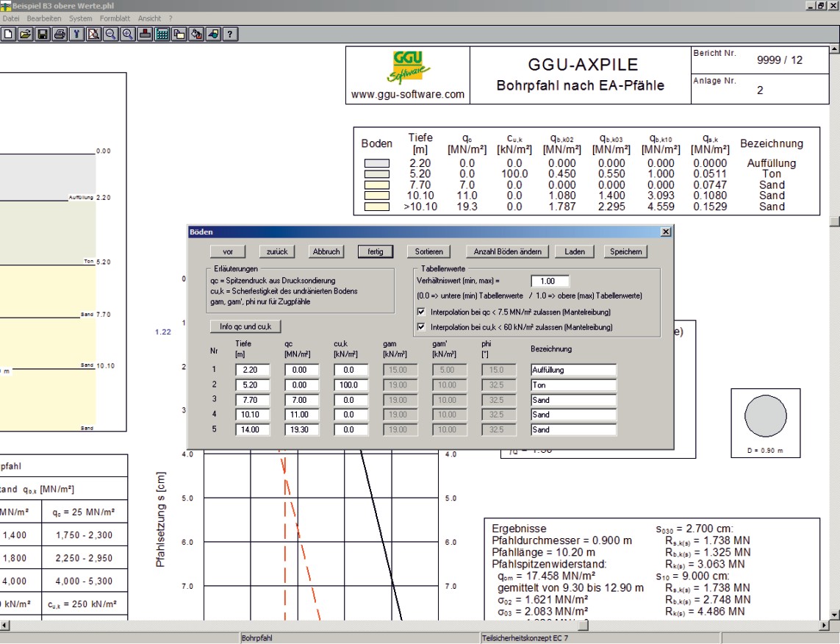
Task: Click the 'zurück' button
Action: point(277,252)
